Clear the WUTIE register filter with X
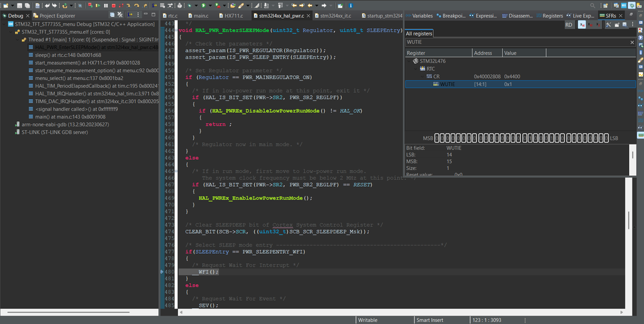Viewport: 644px width, 324px height. [x=632, y=43]
